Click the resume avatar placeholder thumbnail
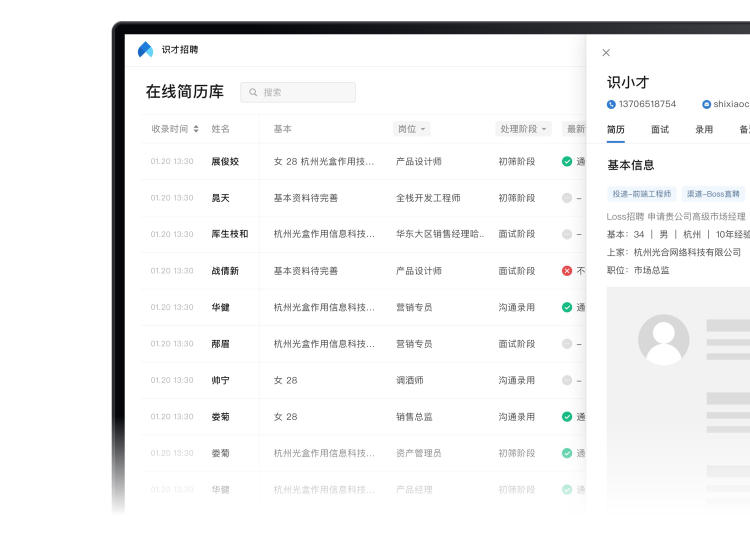This screenshot has width=750, height=541. click(x=663, y=339)
